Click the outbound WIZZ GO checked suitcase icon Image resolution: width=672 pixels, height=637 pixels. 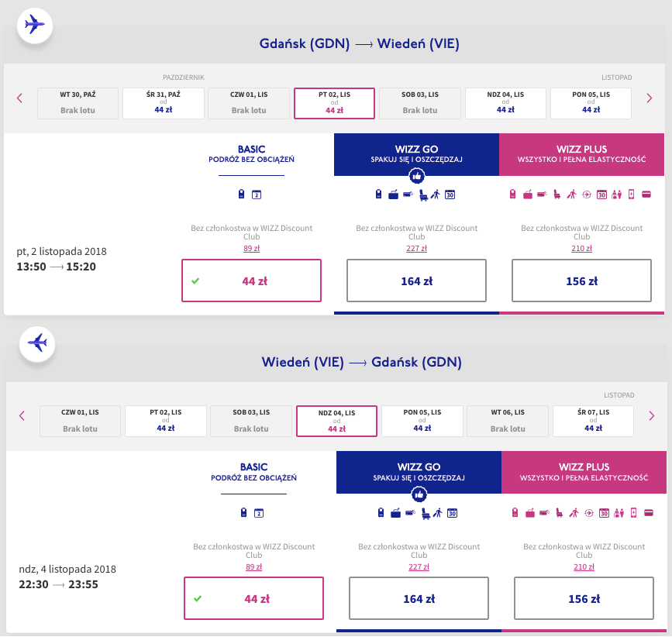393,195
